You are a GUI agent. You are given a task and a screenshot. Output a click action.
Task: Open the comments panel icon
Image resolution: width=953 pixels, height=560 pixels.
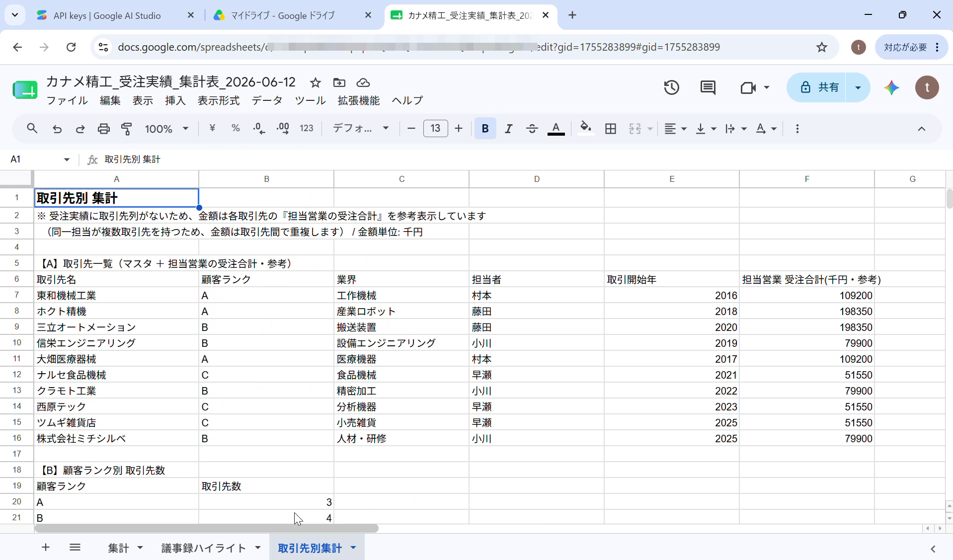coord(708,87)
